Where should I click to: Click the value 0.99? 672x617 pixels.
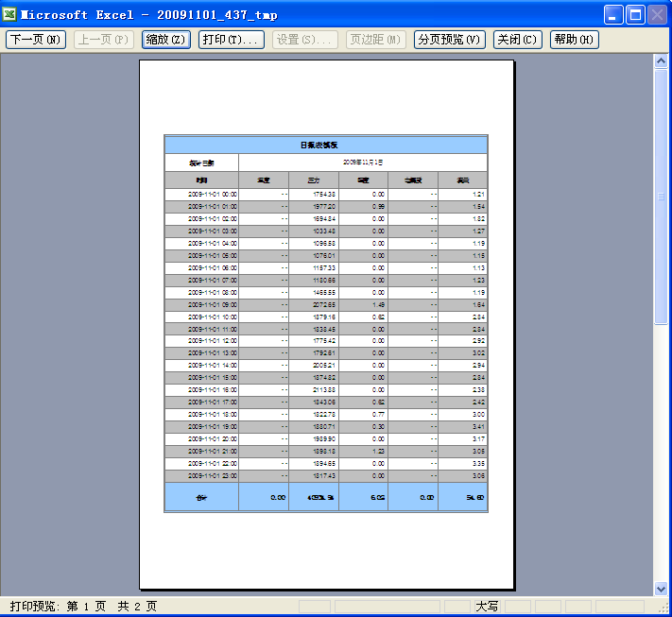pyautogui.click(x=378, y=207)
